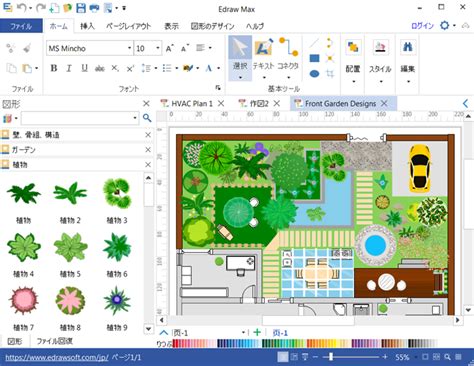This screenshot has height=366, width=474.
Task: Select the 選択 pointer tool
Action: click(x=240, y=58)
